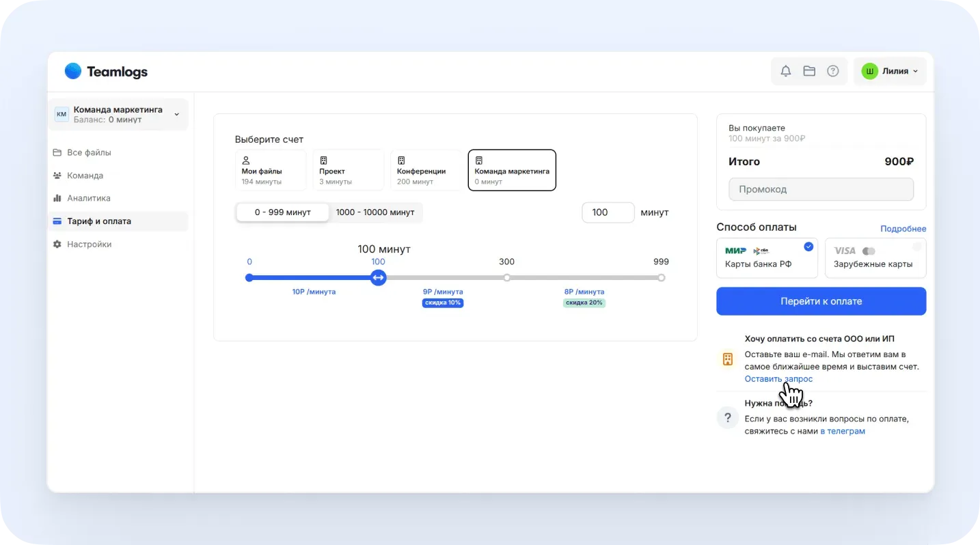Click the Оставить запрос link

click(778, 379)
